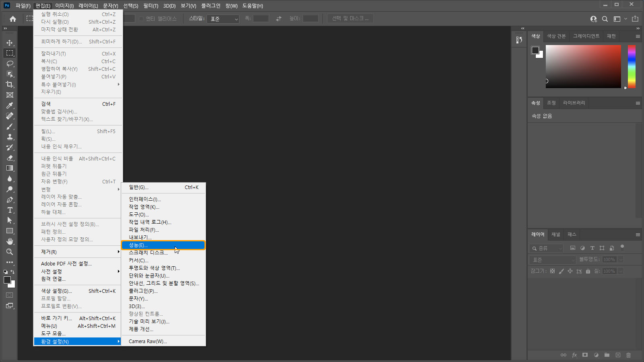Expand the 사전 설정 submenu
The image size is (644, 362).
[x=78, y=271]
